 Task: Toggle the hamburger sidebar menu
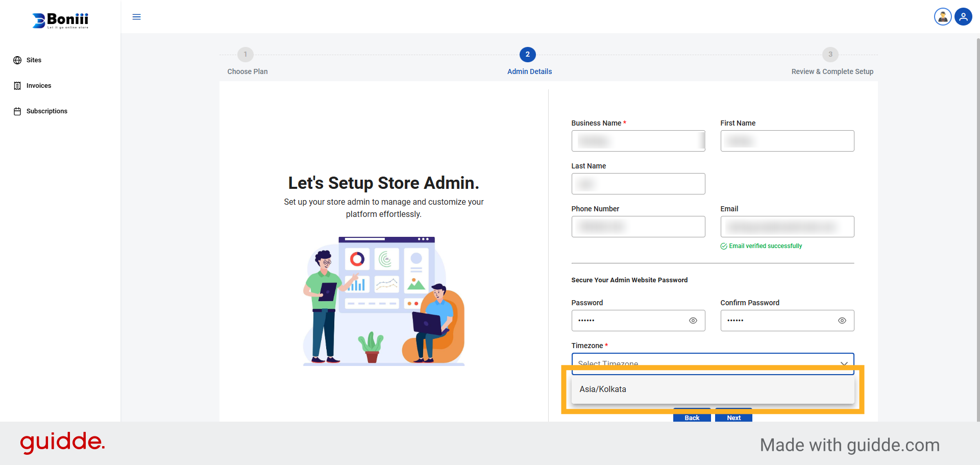(x=136, y=17)
